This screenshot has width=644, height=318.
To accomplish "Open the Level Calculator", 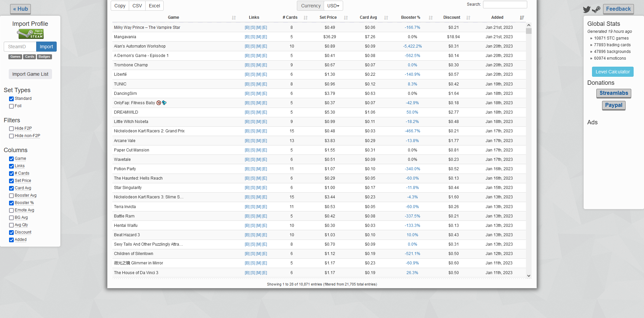I will [612, 72].
